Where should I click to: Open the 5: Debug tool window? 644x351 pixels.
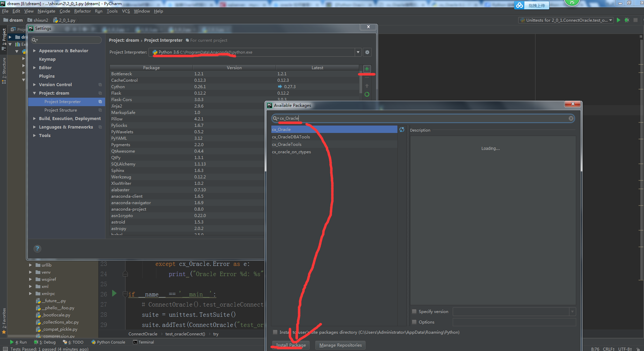pos(45,342)
